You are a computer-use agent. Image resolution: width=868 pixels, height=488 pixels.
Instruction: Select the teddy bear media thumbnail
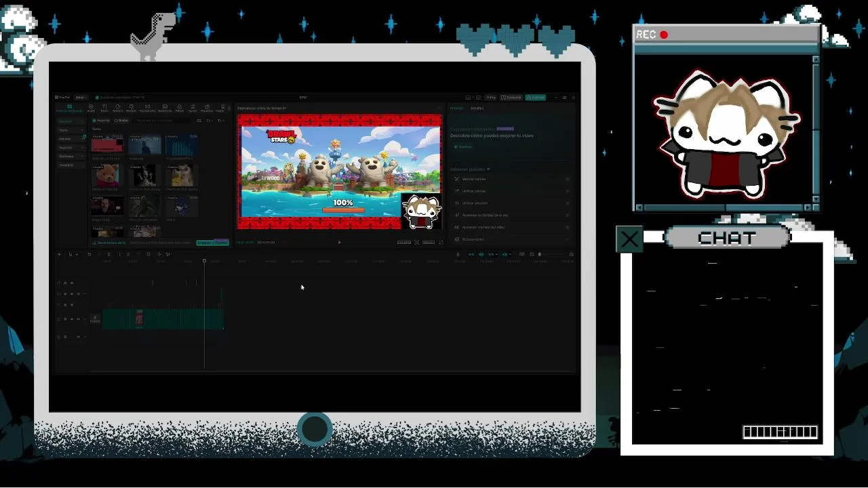(x=107, y=176)
